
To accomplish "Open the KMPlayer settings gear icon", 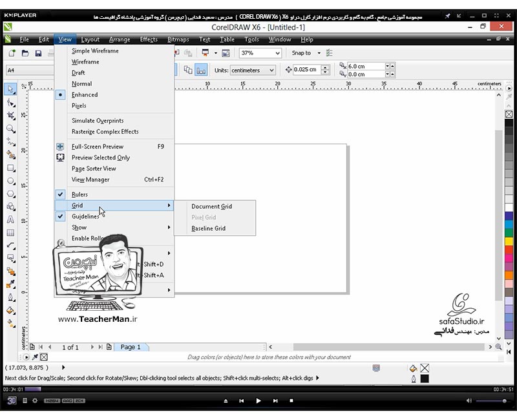I will (35, 401).
